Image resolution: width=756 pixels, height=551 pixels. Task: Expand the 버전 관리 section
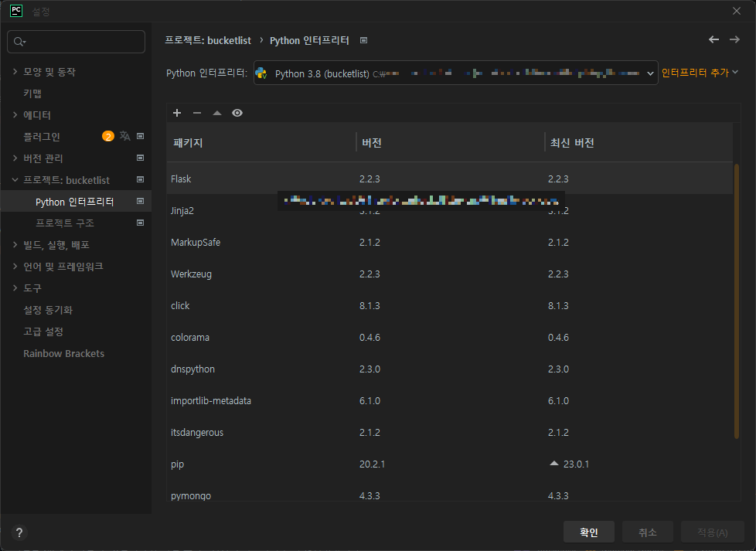point(15,158)
